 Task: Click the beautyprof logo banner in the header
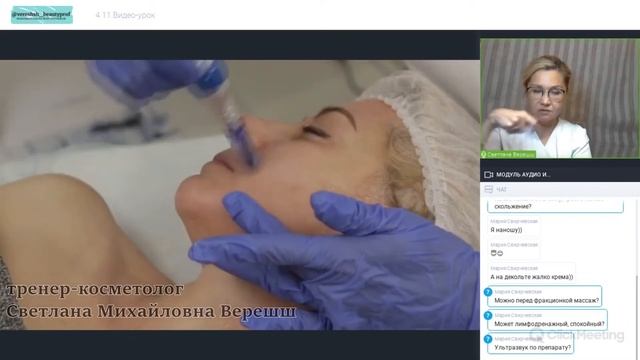(x=42, y=15)
